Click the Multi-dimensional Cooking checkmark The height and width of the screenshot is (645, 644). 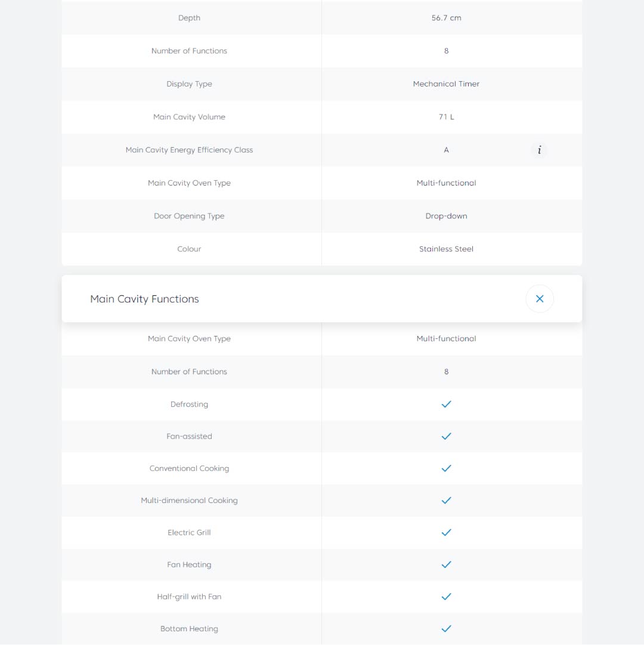446,501
